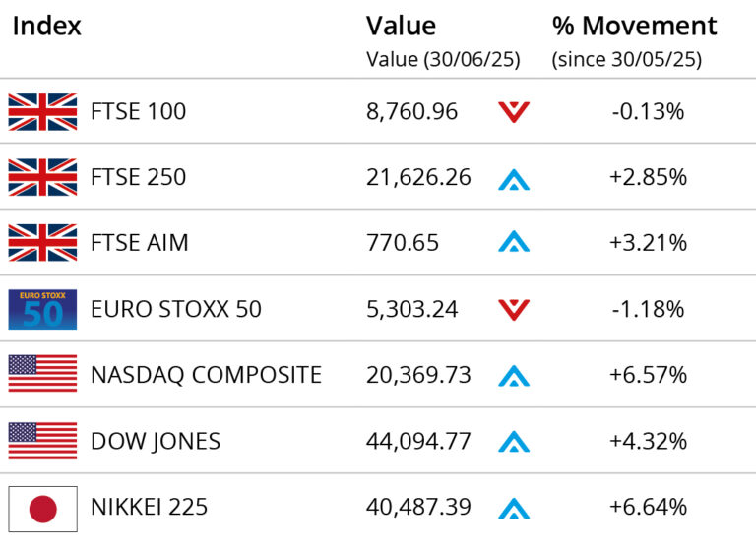Click the blue up arrow for Nikkei 225
The image size is (756, 549).
[x=514, y=508]
